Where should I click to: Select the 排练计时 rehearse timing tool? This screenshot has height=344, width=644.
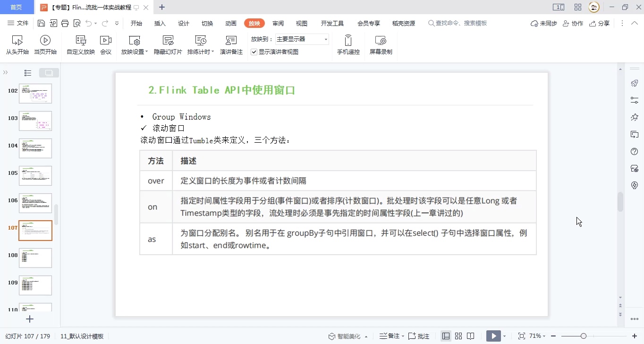coord(198,45)
